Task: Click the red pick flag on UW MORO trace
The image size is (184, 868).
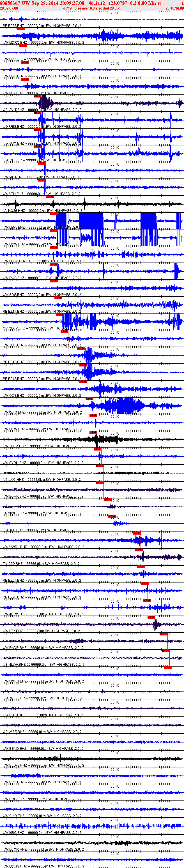Action: (x=21, y=29)
